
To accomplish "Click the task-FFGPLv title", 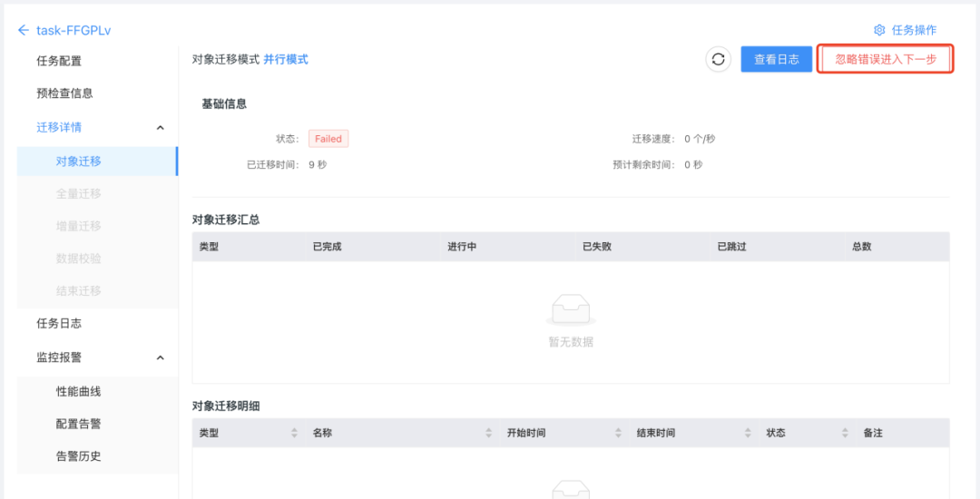I will click(73, 30).
